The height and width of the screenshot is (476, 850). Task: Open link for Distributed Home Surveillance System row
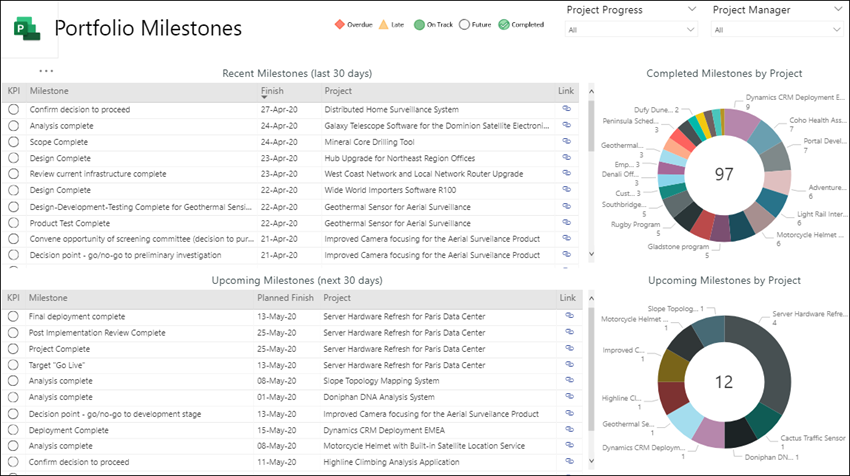566,109
